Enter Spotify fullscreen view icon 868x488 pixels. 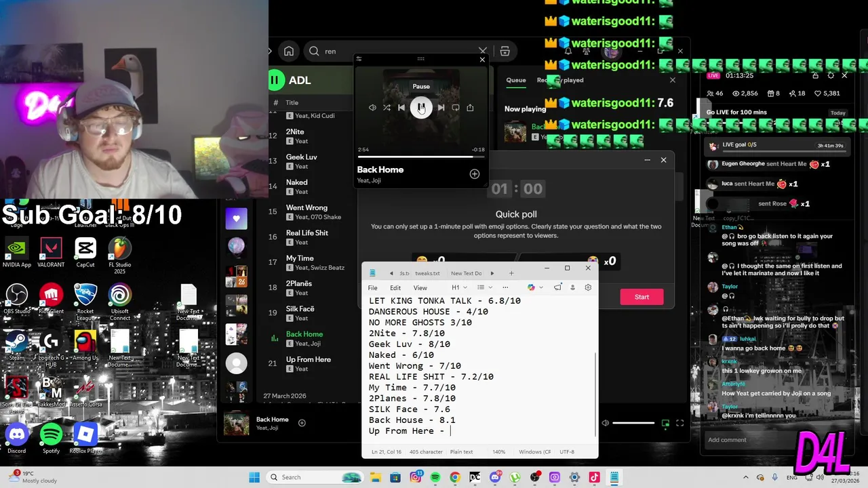point(680,424)
